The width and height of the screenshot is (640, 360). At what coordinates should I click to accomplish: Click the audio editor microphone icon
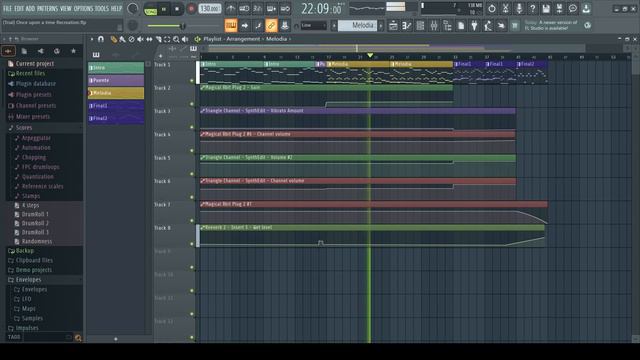(x=519, y=9)
